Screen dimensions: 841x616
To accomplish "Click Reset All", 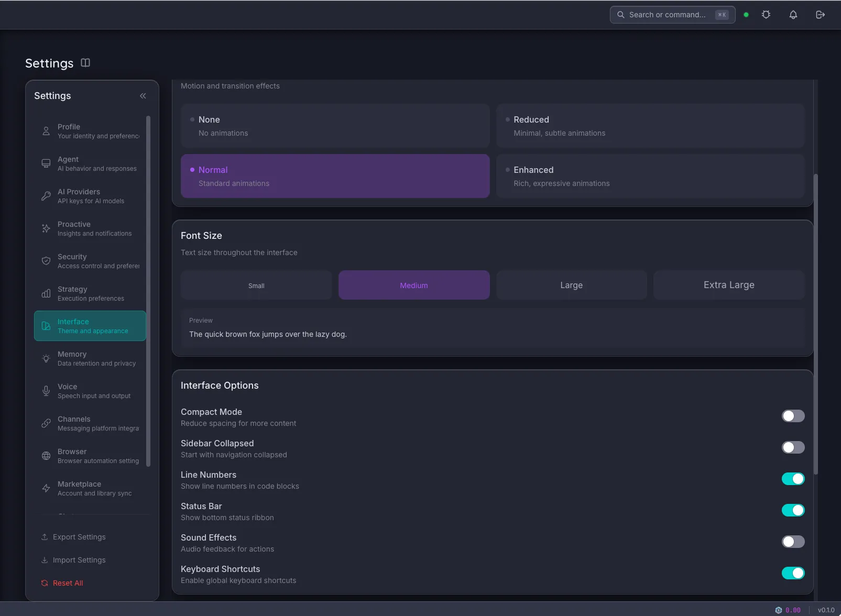I will click(68, 583).
